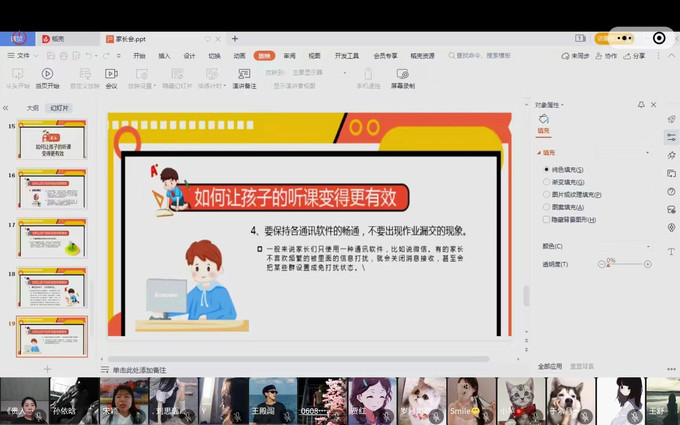The width and height of the screenshot is (680, 425).
Task: Open the 放映设置 dropdown arrow
Action: [154, 86]
